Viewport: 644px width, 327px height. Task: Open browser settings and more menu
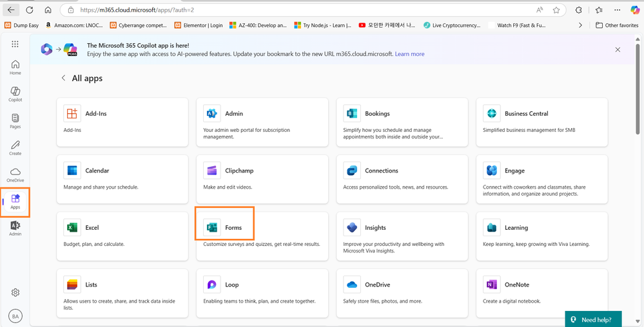tap(618, 10)
